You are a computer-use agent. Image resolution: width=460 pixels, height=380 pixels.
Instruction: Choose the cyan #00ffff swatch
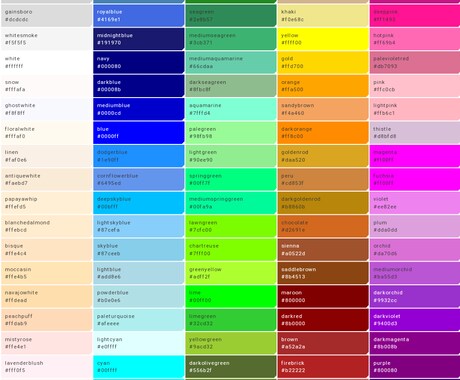point(139,367)
